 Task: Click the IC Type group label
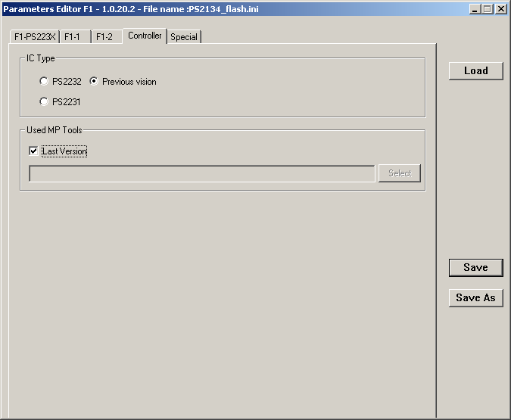pos(41,58)
